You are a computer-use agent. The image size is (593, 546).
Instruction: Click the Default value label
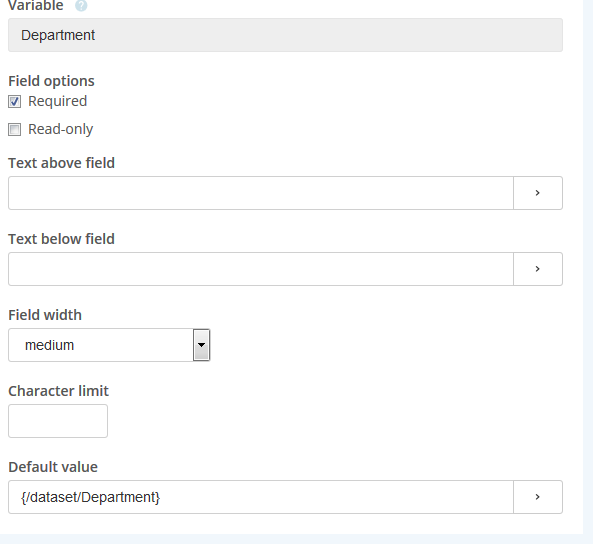click(x=53, y=467)
